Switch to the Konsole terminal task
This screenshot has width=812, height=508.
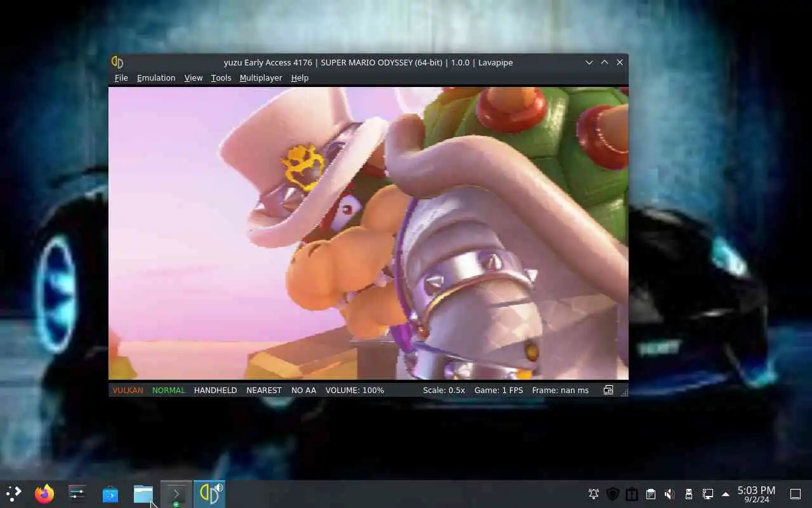point(176,493)
